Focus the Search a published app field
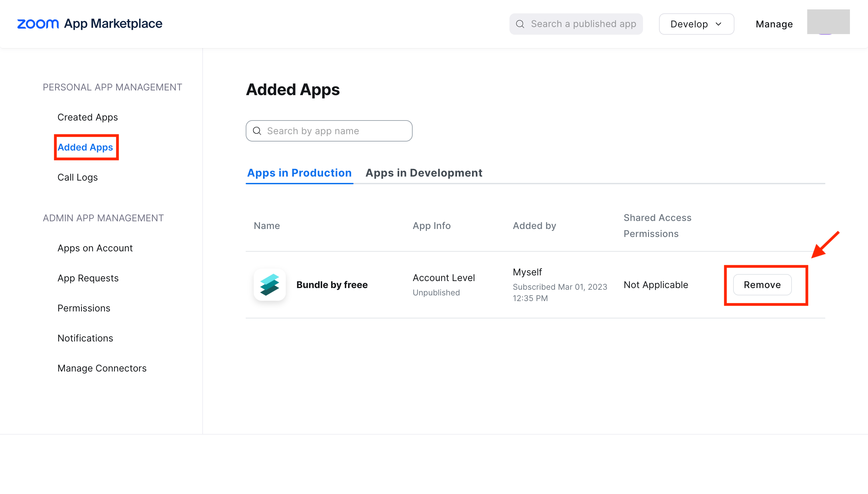The image size is (868, 494). pyautogui.click(x=576, y=24)
